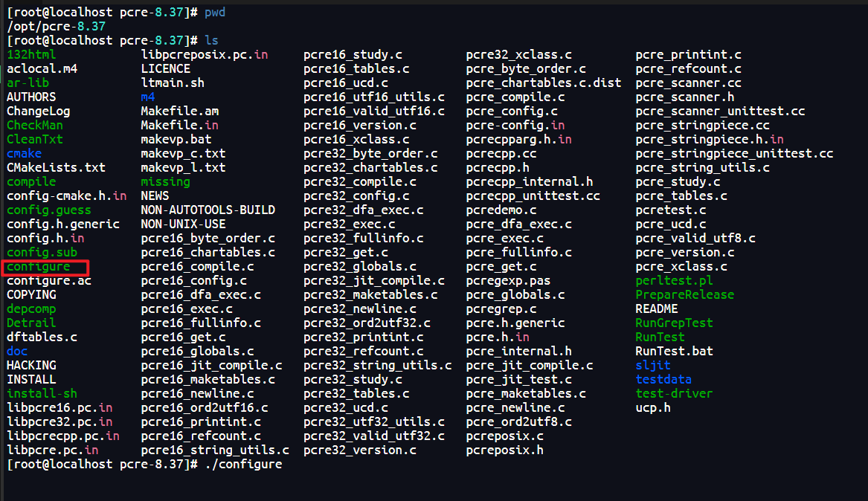Select the cmake directory name

[25, 153]
